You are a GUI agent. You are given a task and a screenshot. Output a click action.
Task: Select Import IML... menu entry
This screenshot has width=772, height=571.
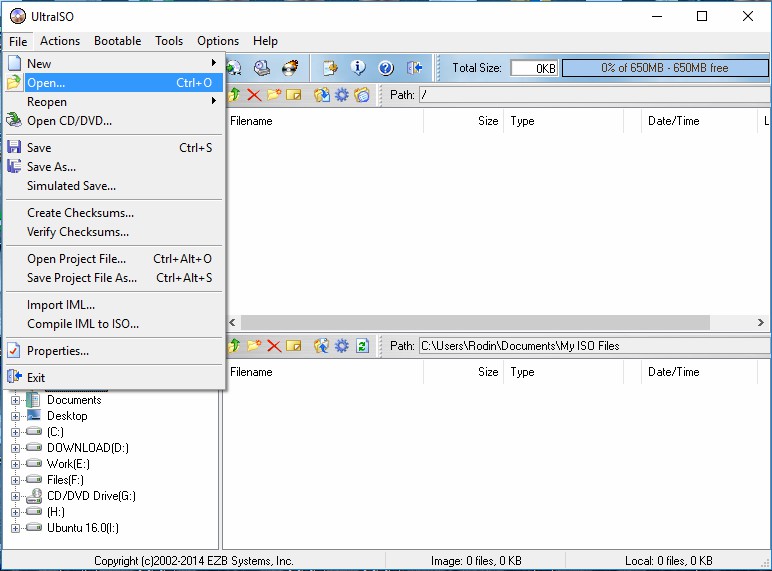pyautogui.click(x=114, y=305)
